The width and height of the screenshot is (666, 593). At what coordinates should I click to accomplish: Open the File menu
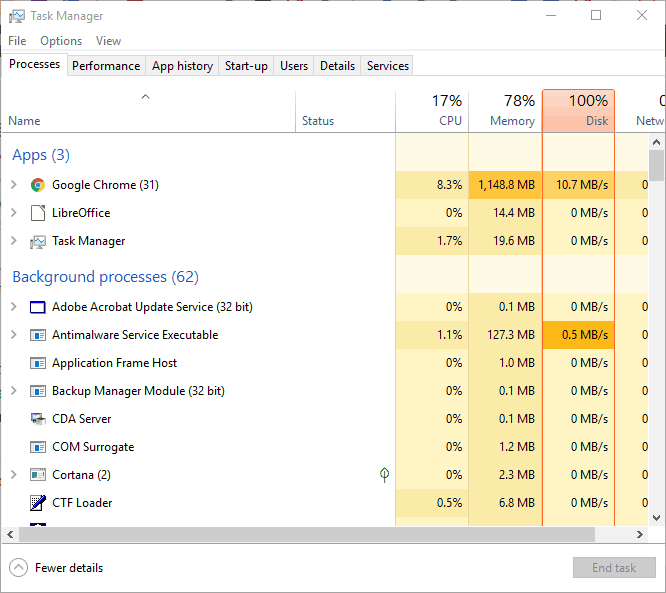coord(17,41)
